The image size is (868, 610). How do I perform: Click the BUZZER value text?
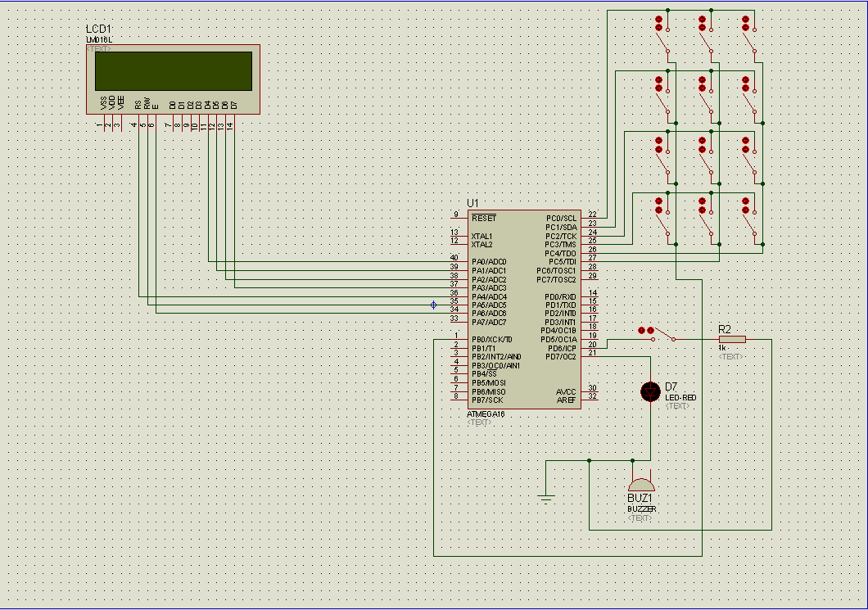(642, 508)
